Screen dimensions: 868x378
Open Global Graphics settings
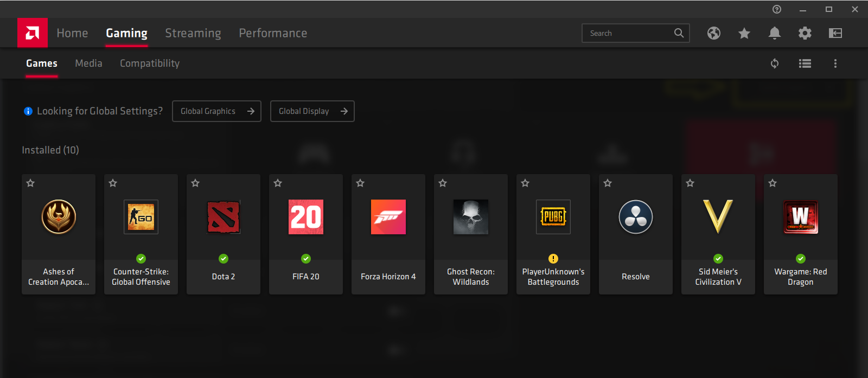click(216, 111)
